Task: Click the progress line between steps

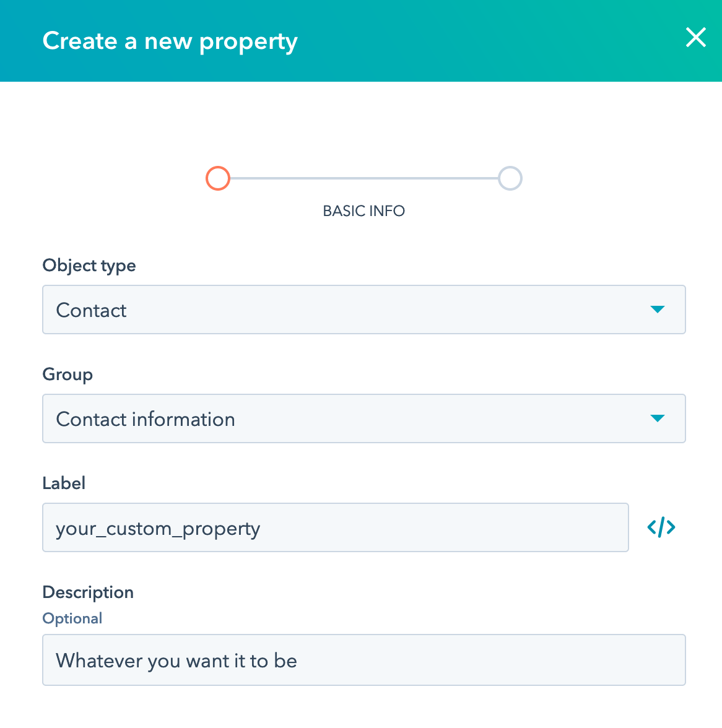Action: pyautogui.click(x=364, y=178)
